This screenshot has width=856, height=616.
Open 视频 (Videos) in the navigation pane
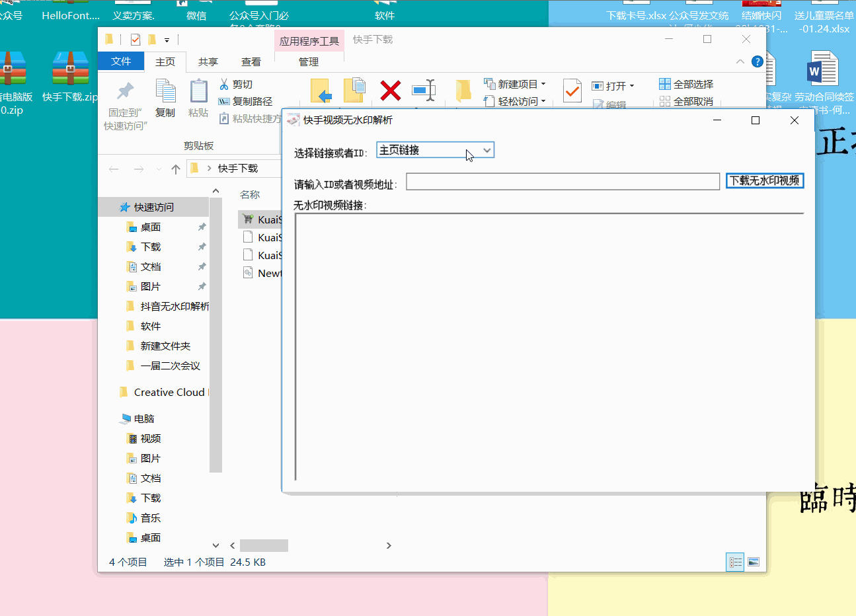143,438
